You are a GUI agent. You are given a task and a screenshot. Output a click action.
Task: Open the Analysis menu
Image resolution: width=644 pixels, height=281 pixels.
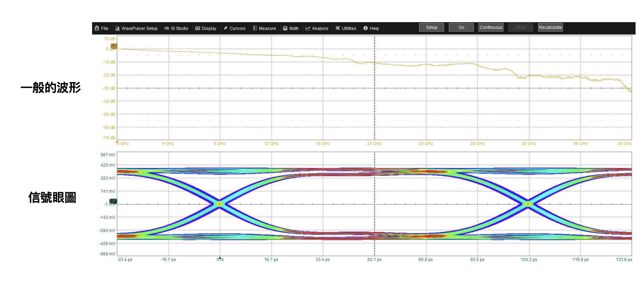tap(317, 28)
